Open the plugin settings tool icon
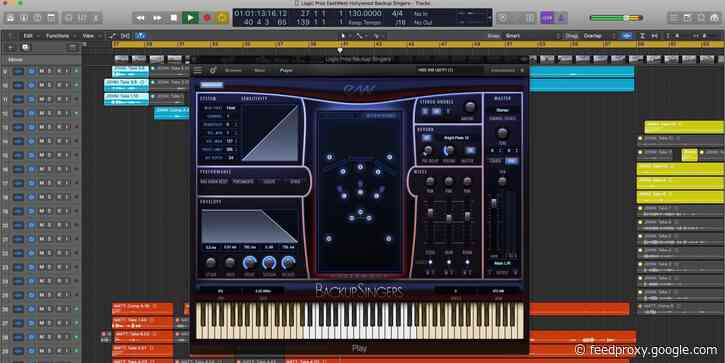725x363 pixels. 213,70
